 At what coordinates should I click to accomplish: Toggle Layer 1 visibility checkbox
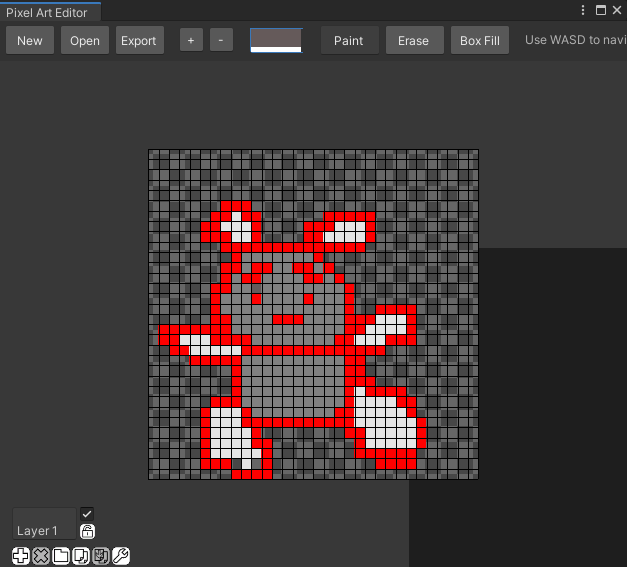click(x=87, y=514)
